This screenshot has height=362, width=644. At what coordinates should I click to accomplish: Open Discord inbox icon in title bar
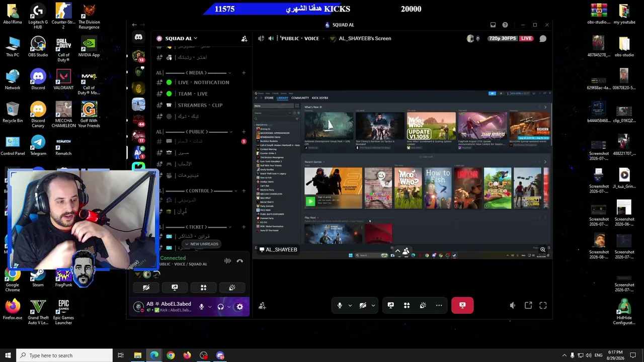coord(493,25)
